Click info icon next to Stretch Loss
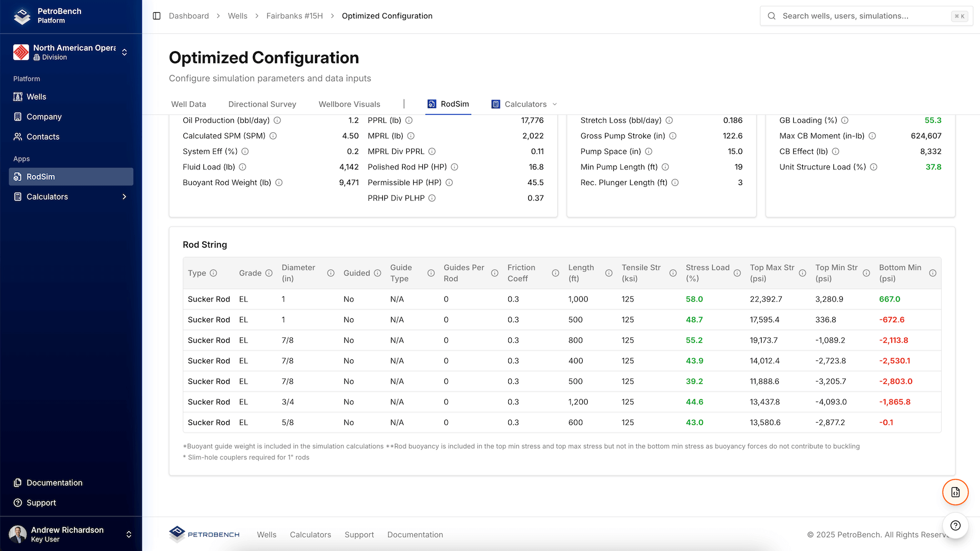 669,121
